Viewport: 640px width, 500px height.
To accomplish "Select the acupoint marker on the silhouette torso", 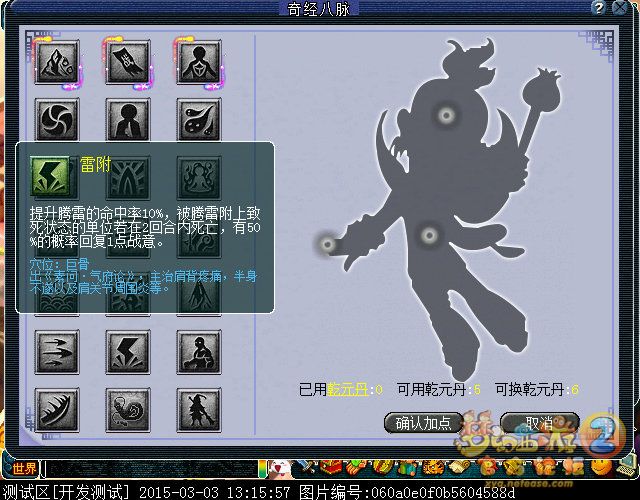I will (x=429, y=235).
